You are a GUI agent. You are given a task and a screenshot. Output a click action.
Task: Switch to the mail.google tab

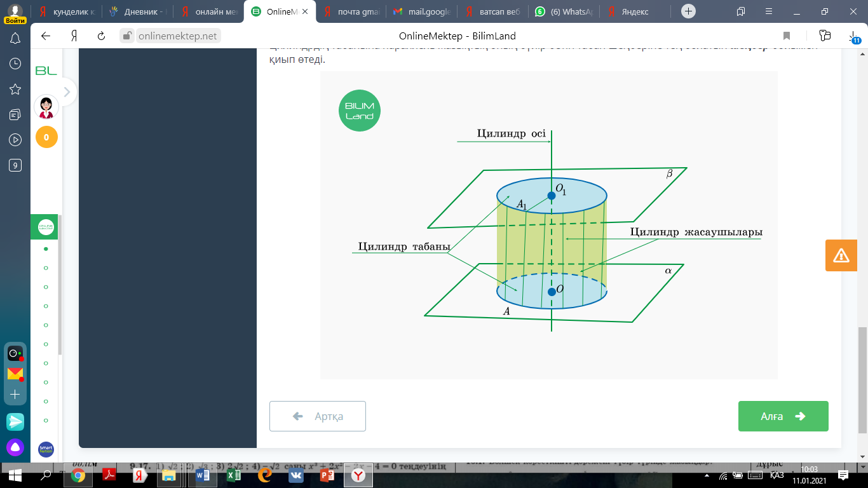pyautogui.click(x=423, y=11)
